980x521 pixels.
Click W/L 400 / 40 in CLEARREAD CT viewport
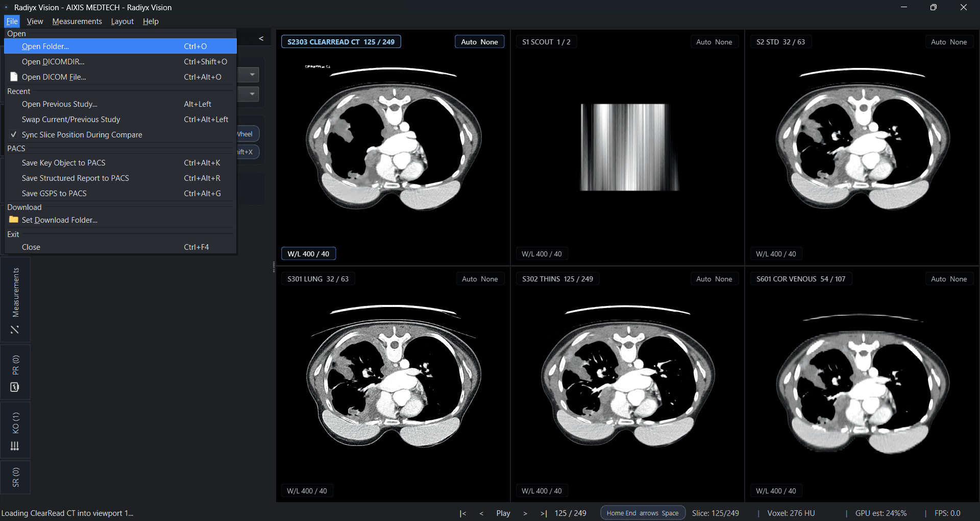pyautogui.click(x=308, y=254)
